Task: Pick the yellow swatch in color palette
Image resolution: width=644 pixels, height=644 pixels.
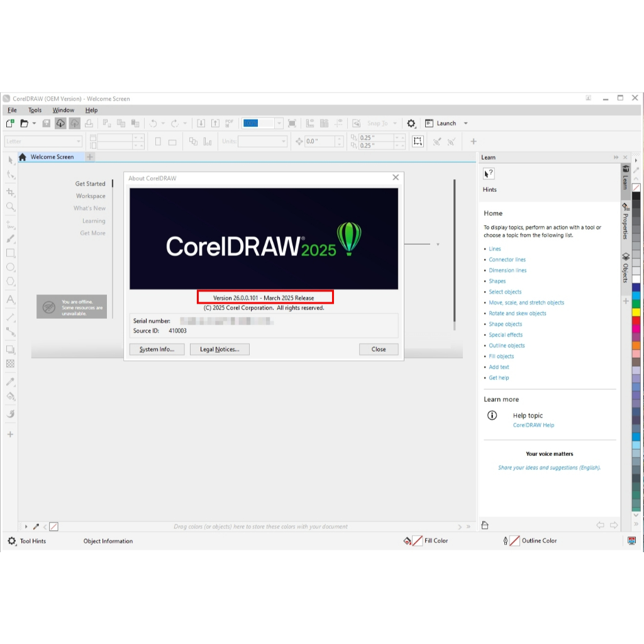Action: 636,312
